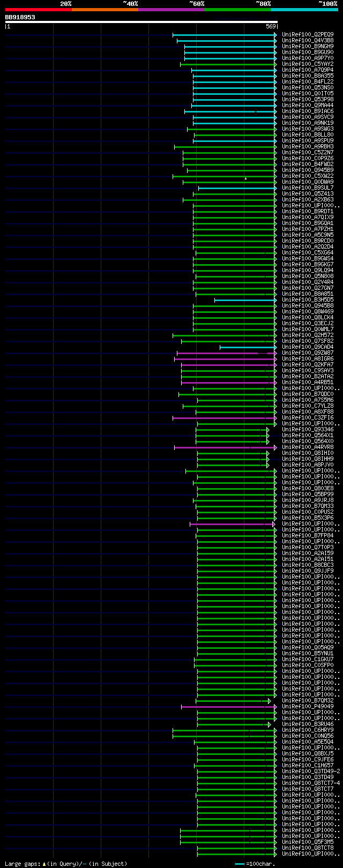Screen dimensions: 343x868
Task: Open hit UniRef100_Q0IT05
Action: (308, 93)
